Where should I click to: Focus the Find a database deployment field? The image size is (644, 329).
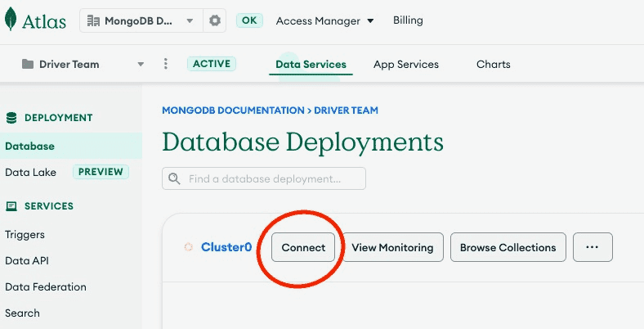pos(264,178)
